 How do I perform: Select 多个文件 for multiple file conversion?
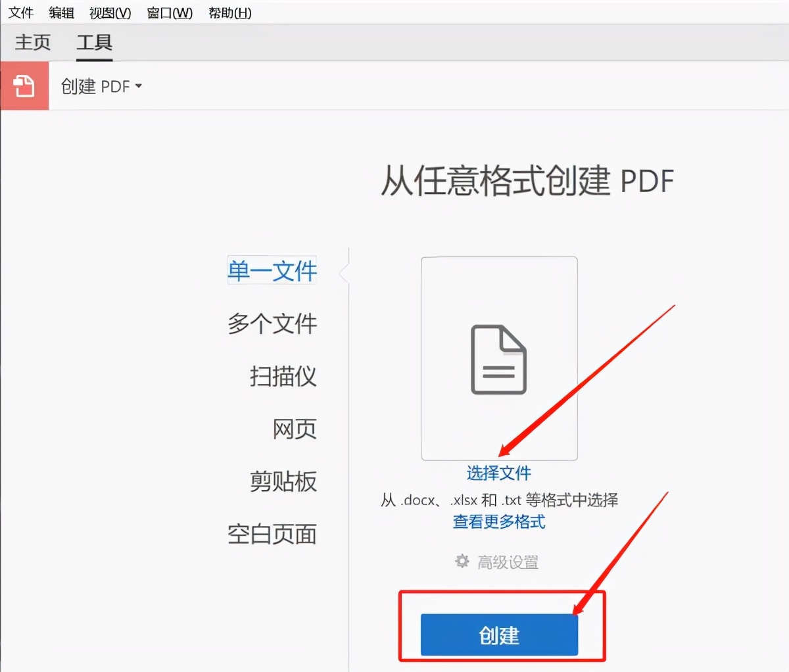coord(272,324)
